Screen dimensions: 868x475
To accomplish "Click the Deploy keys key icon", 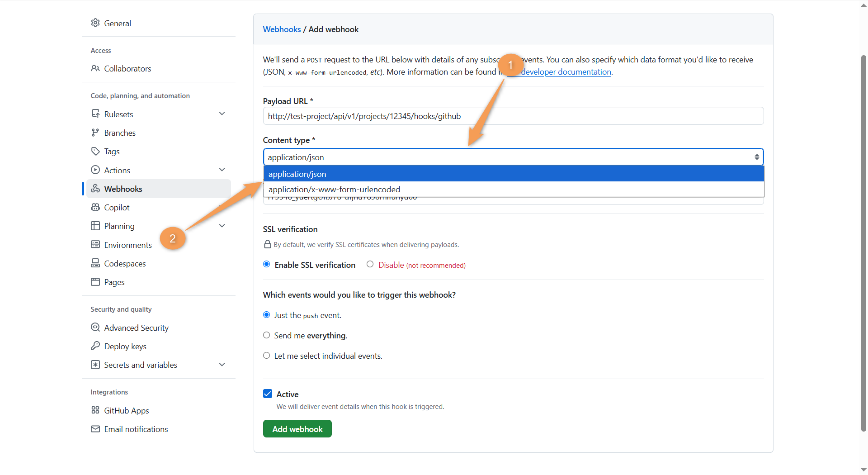I will 95,346.
